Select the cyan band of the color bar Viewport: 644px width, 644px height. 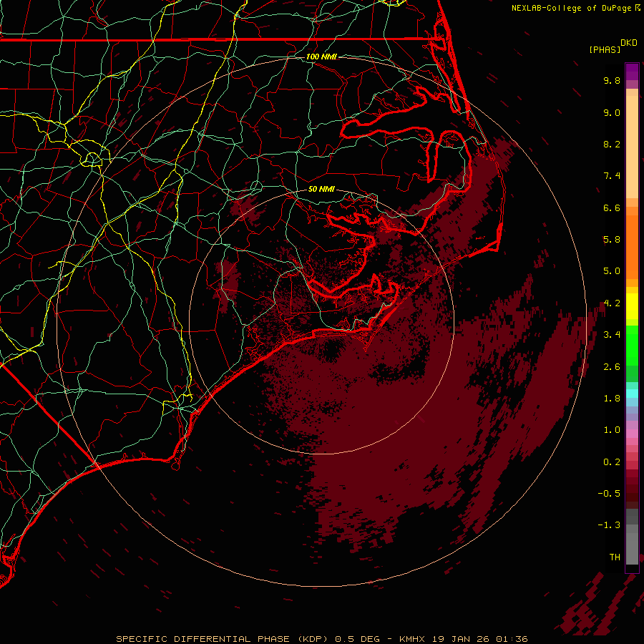point(632,394)
